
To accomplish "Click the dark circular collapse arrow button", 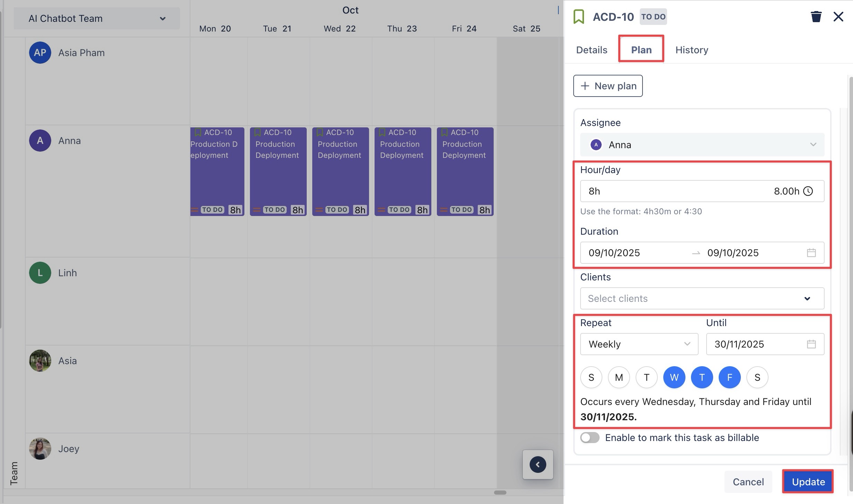I will [538, 465].
